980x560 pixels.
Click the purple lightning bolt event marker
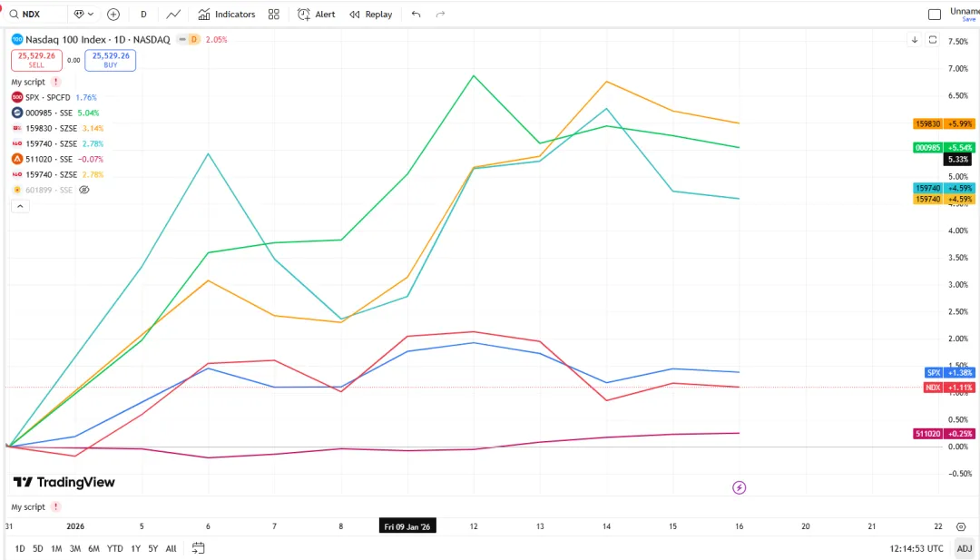740,487
